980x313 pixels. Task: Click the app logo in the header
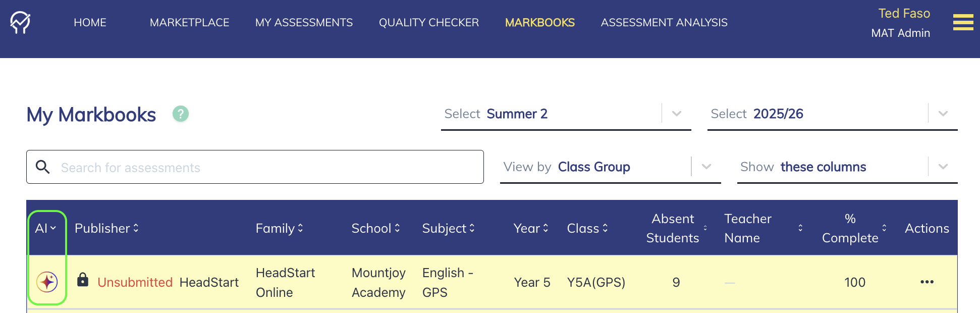point(20,22)
